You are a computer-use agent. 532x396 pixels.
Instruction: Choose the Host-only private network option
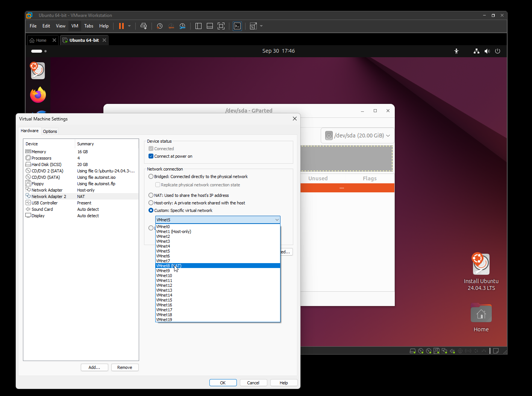coord(151,203)
